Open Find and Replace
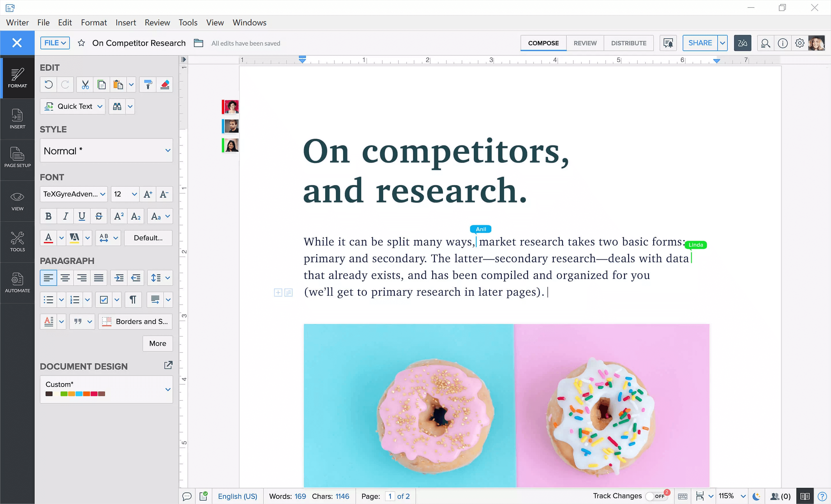The width and height of the screenshot is (831, 504). [117, 106]
